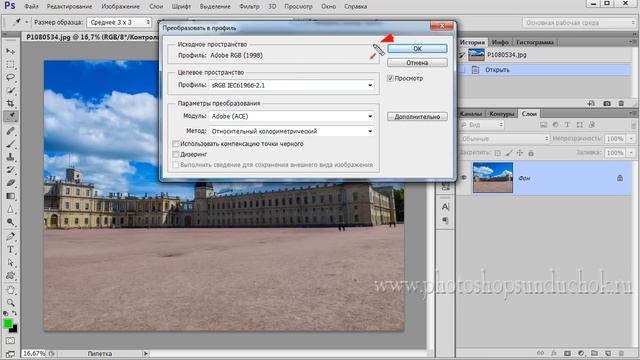The height and width of the screenshot is (360, 640).
Task: Switch to the Каналы tab
Action: pos(471,114)
